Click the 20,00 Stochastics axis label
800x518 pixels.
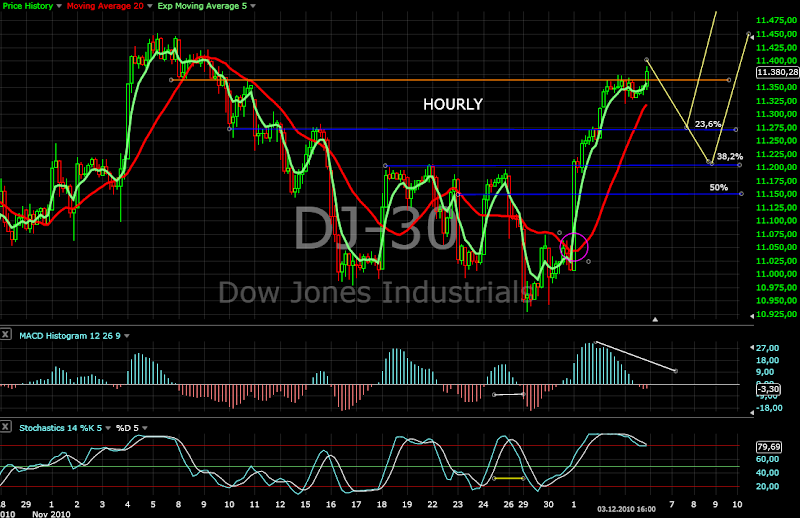(768, 486)
